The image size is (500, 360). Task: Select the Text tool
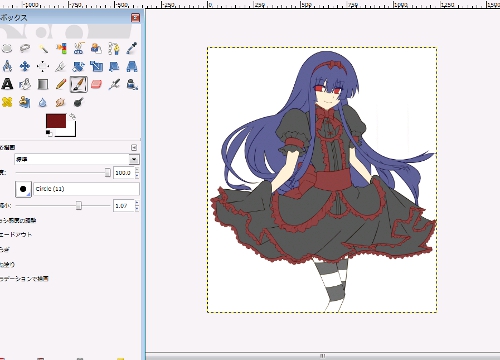7,84
